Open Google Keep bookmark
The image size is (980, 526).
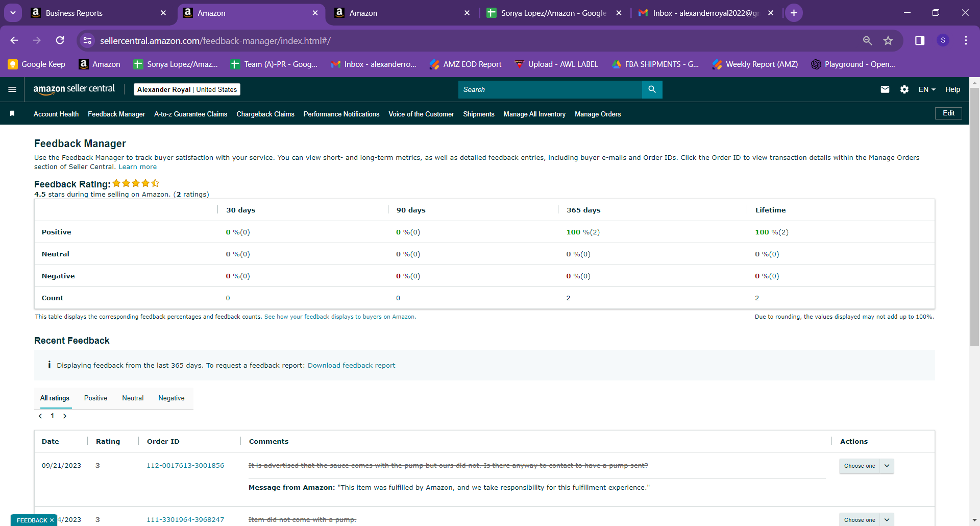click(x=36, y=64)
